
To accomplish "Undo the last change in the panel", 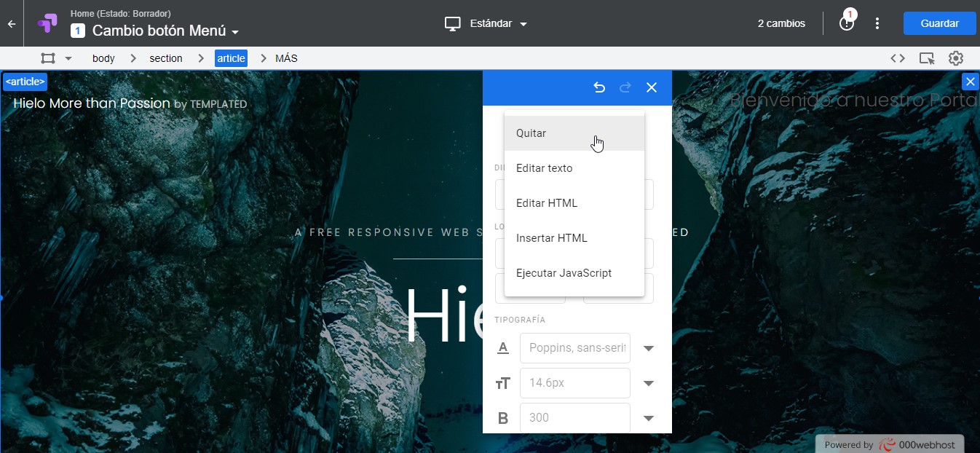I will [598, 87].
